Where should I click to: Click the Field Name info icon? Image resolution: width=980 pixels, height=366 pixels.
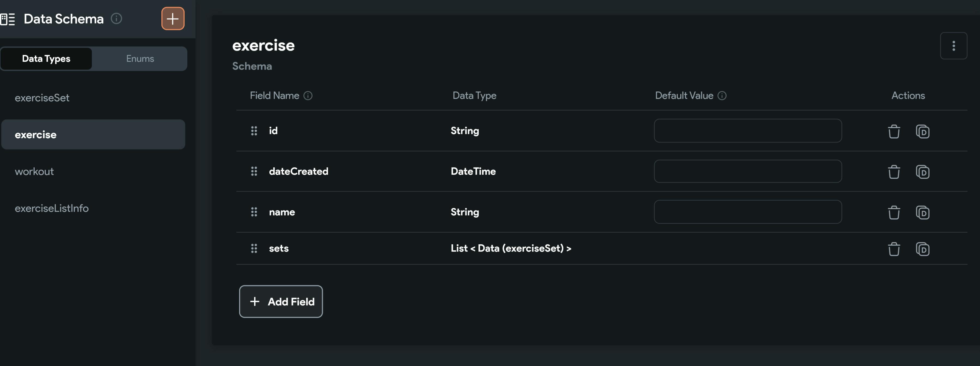tap(308, 96)
